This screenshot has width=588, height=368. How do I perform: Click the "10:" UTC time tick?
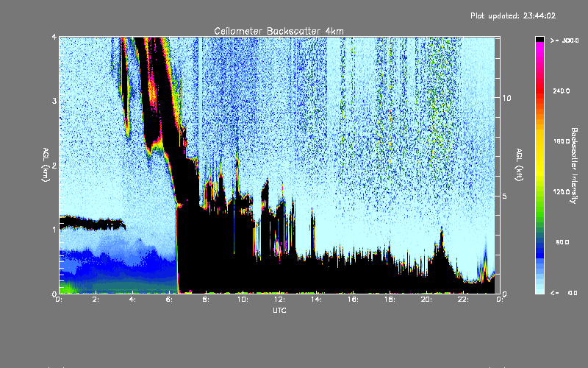243,300
